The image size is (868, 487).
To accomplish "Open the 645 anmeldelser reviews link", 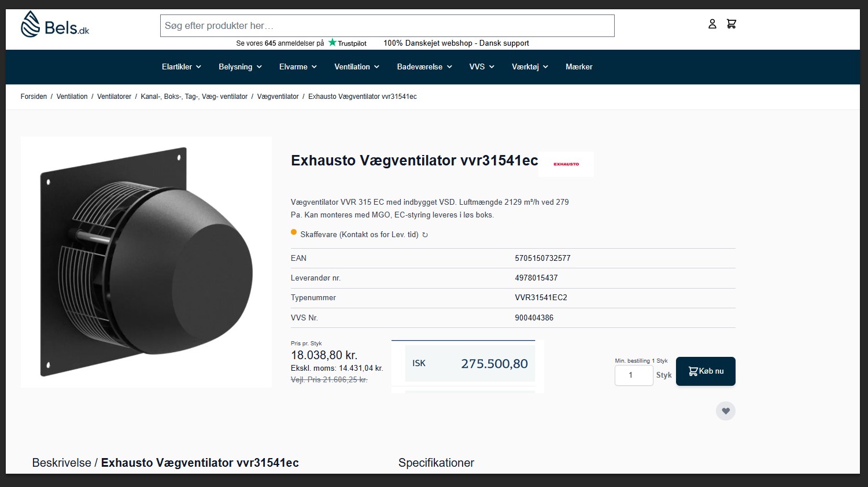I will coord(280,43).
